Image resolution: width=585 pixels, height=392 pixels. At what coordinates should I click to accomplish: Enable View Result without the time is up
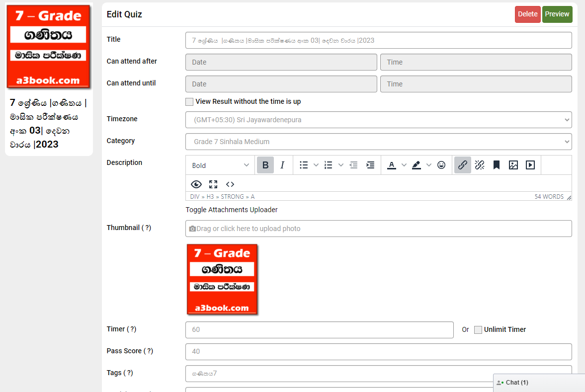tap(189, 102)
